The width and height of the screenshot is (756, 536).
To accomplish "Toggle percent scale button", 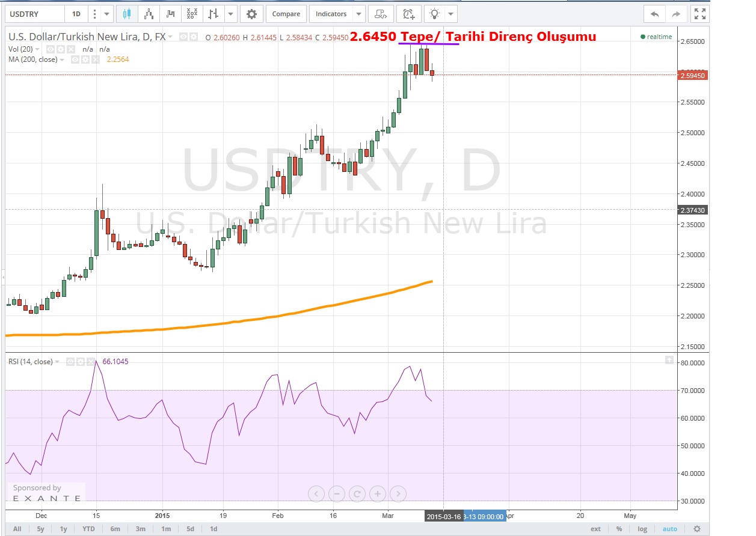I will coord(619,529).
